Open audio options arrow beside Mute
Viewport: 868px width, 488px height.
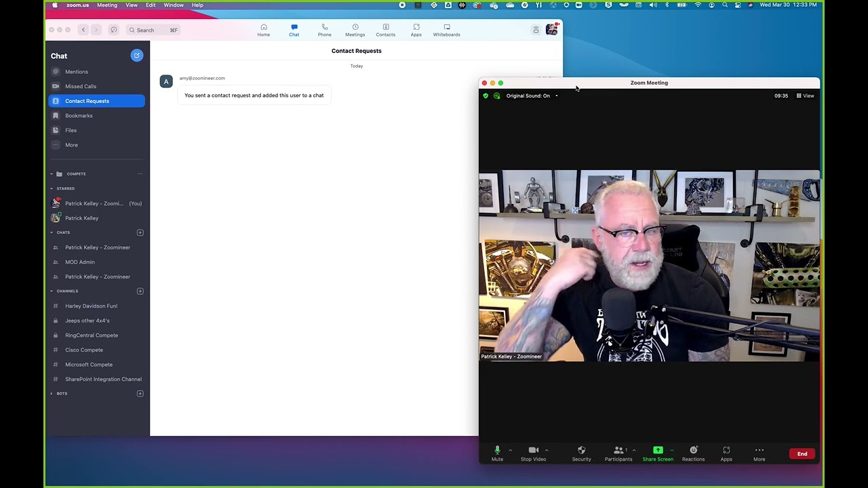click(510, 450)
